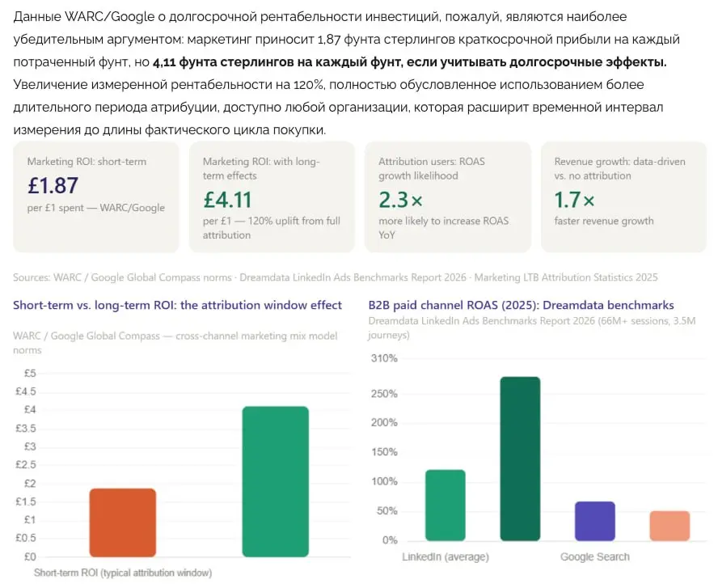Click the LinkedIn (average) axis label
This screenshot has height=588, width=718.
pos(446,556)
